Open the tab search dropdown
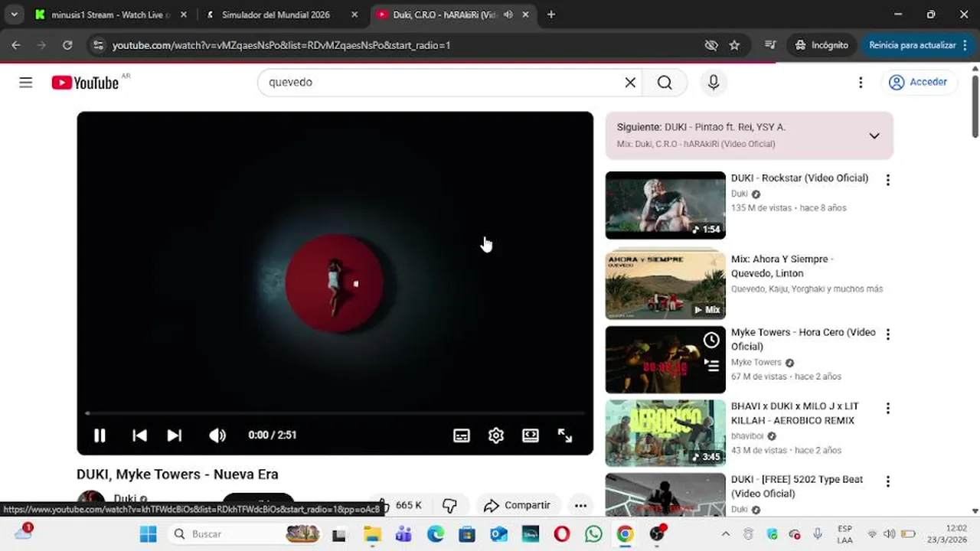Viewport: 980px width, 551px height. (x=14, y=15)
